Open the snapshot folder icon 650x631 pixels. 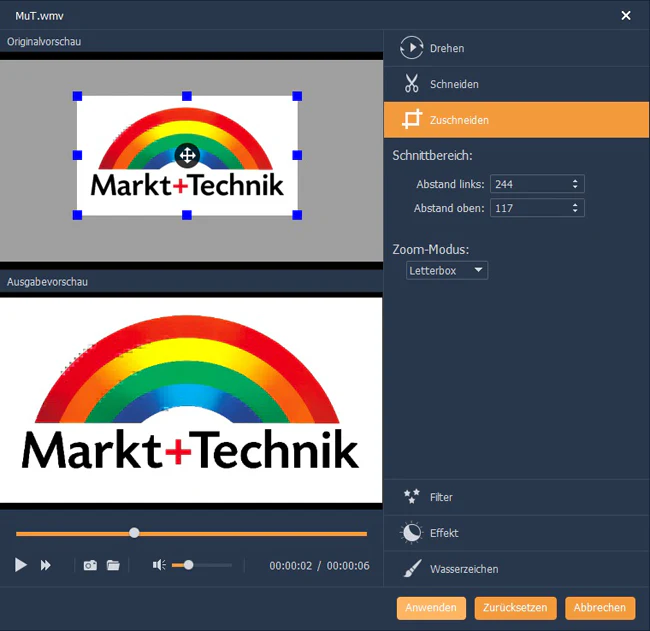coord(113,565)
